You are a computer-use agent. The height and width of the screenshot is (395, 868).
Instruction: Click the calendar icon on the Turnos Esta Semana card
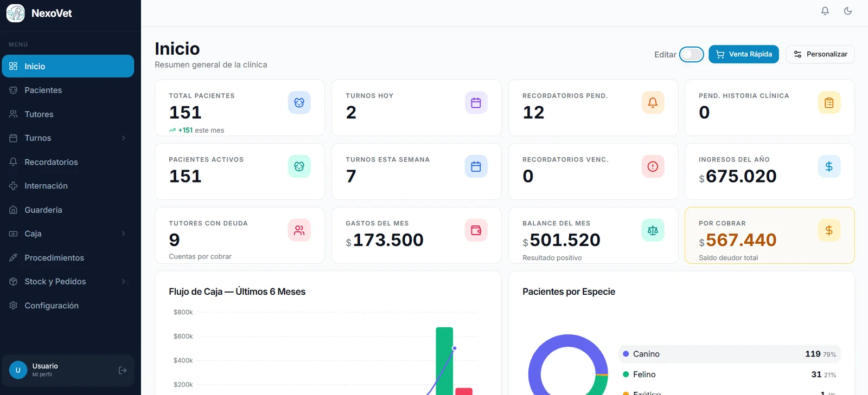point(476,166)
